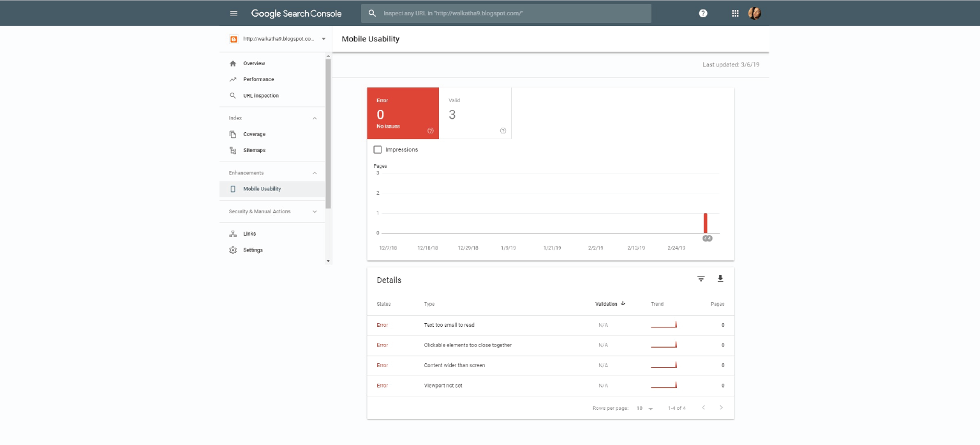Click the Mobile Usability phone icon
The width and height of the screenshot is (980, 445).
coord(233,189)
